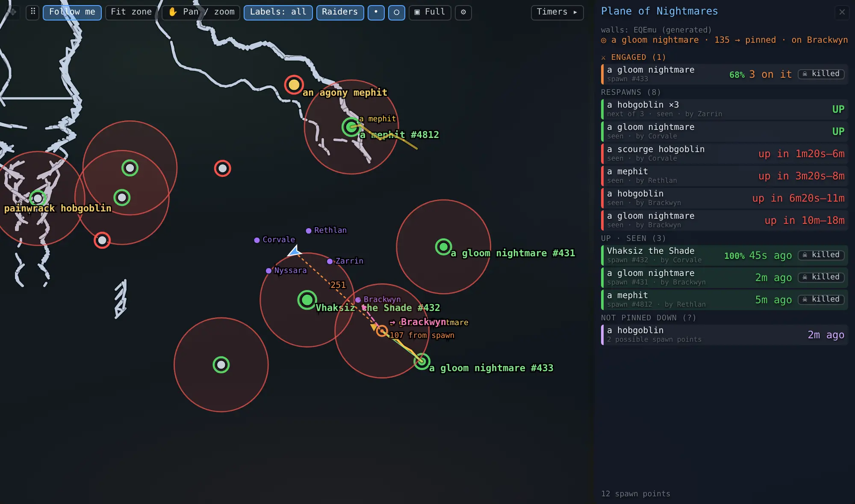Select the hobgoblin ×3 respawn row
Screen dimensions: 855x504
[x=724, y=109]
